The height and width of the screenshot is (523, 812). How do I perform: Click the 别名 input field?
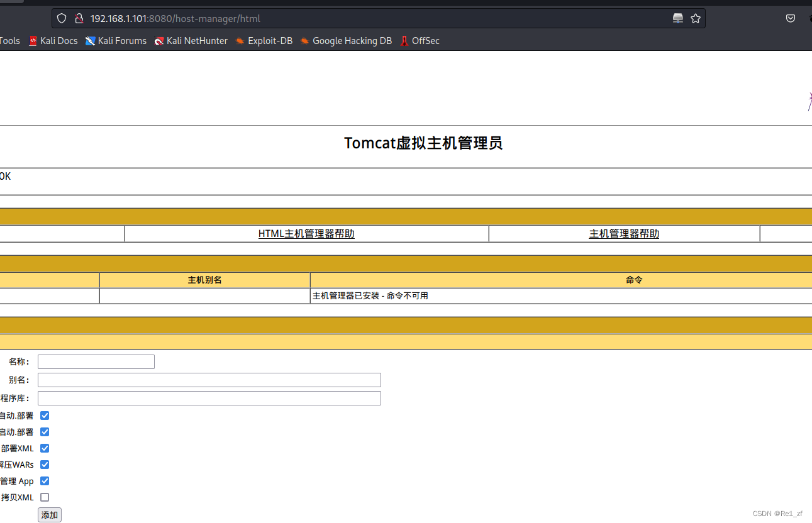(209, 380)
